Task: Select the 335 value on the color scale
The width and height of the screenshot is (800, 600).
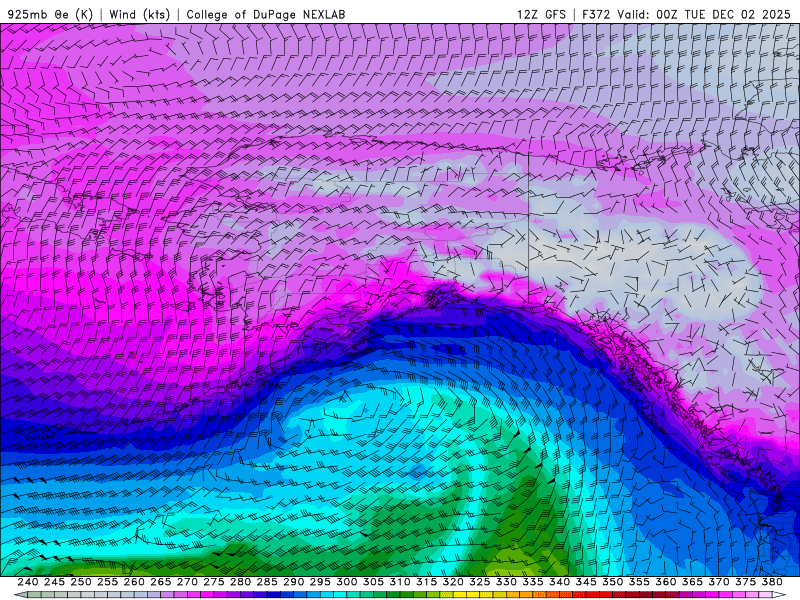Action: (x=532, y=582)
